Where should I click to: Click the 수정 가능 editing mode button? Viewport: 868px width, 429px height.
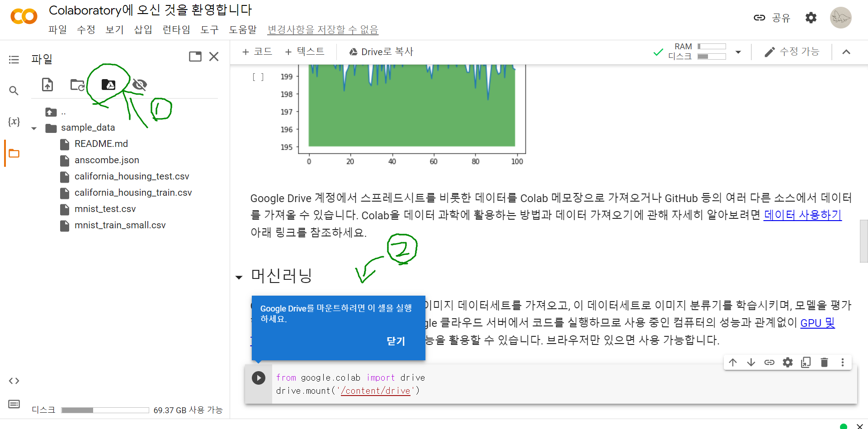point(792,52)
